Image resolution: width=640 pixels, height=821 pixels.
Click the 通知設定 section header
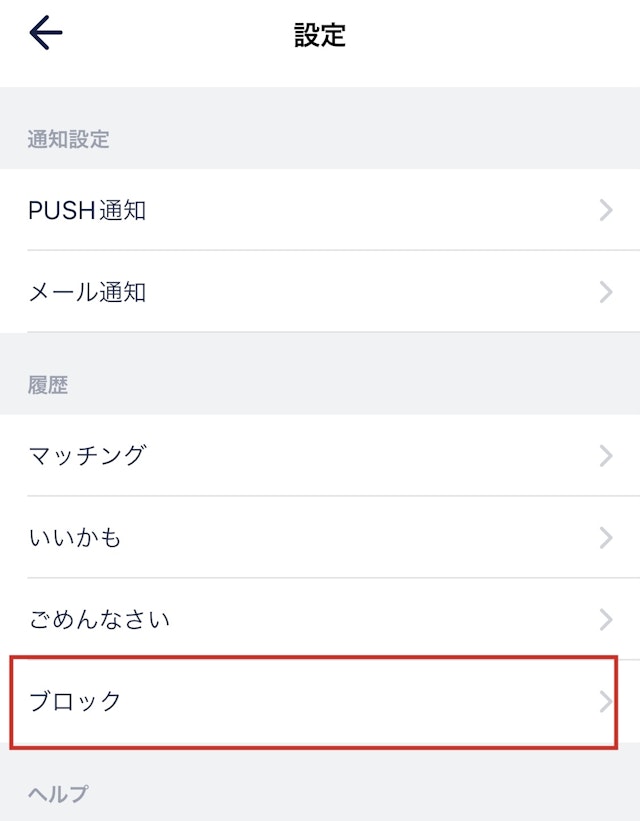coord(69,139)
